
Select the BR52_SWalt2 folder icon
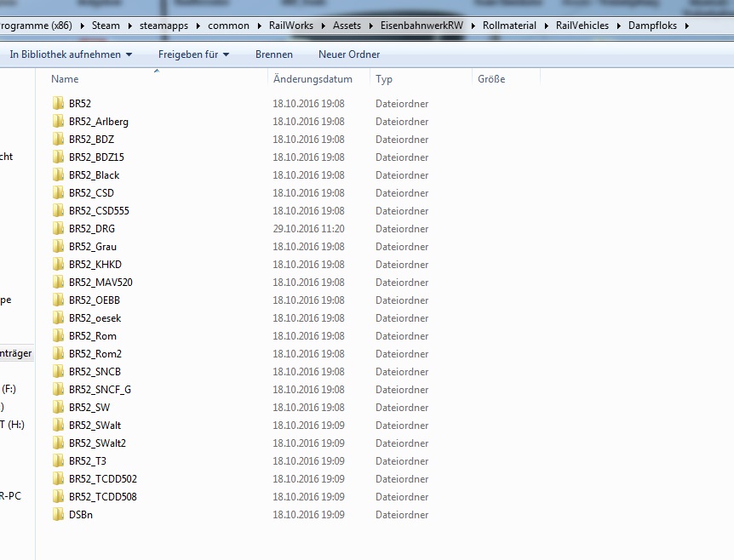point(58,443)
